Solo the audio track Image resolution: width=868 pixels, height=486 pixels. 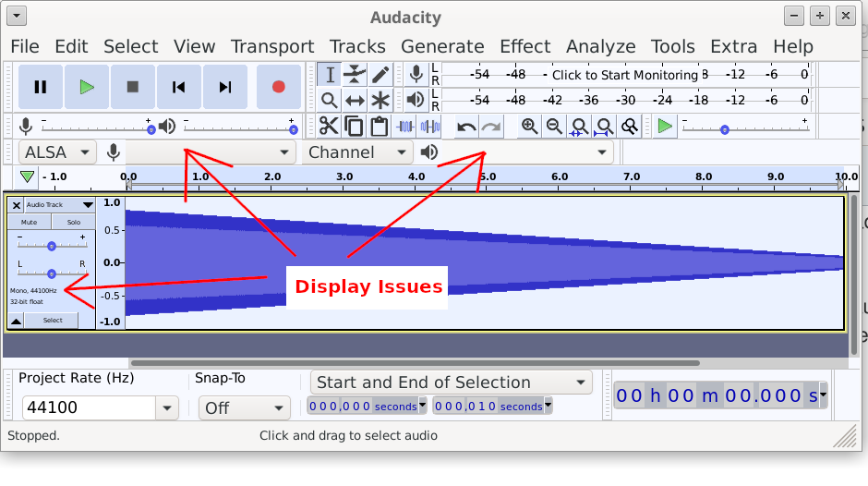pos(74,223)
